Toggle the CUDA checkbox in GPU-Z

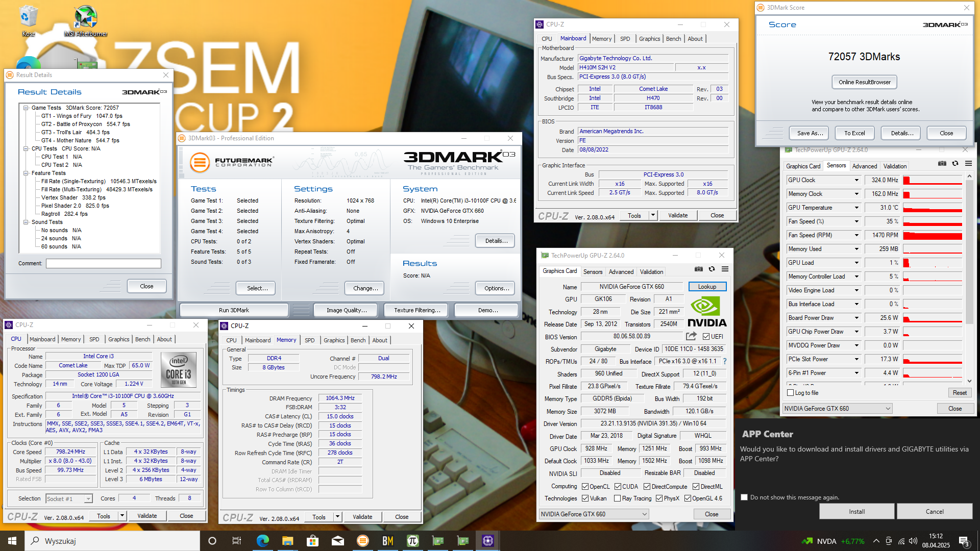(x=618, y=487)
